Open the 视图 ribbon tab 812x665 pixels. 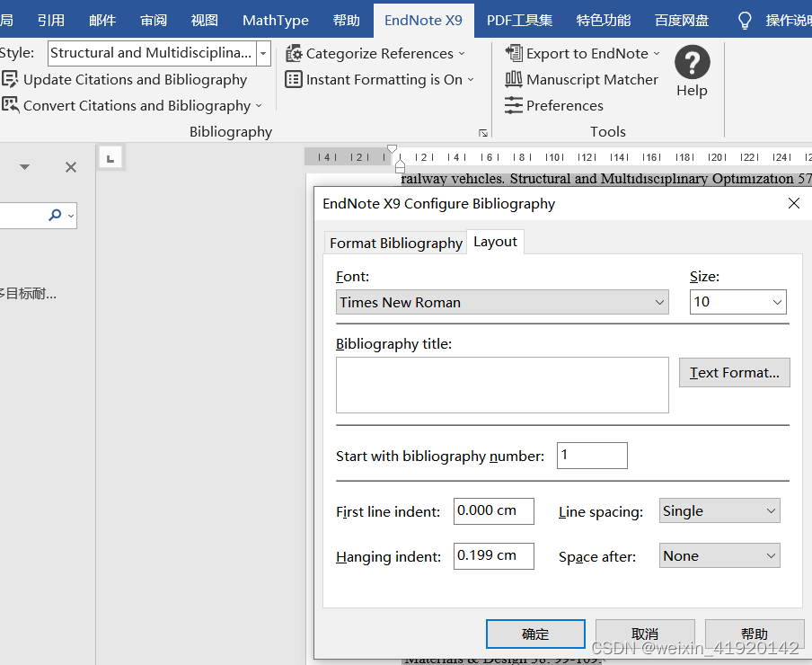pyautogui.click(x=204, y=20)
